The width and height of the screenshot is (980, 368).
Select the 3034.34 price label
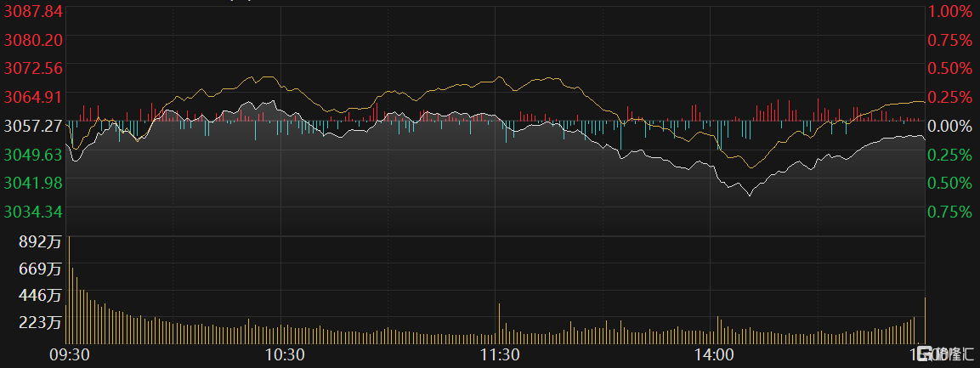pyautogui.click(x=33, y=212)
